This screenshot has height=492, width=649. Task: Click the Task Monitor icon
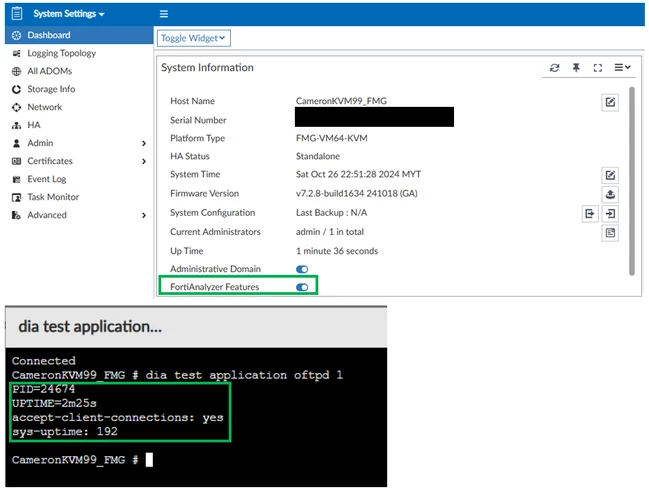point(16,197)
